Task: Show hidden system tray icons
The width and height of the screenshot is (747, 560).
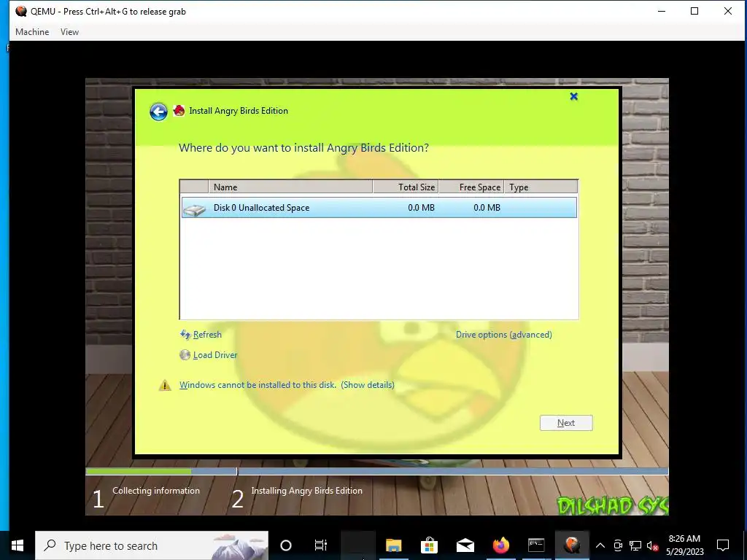Action: tap(600, 545)
